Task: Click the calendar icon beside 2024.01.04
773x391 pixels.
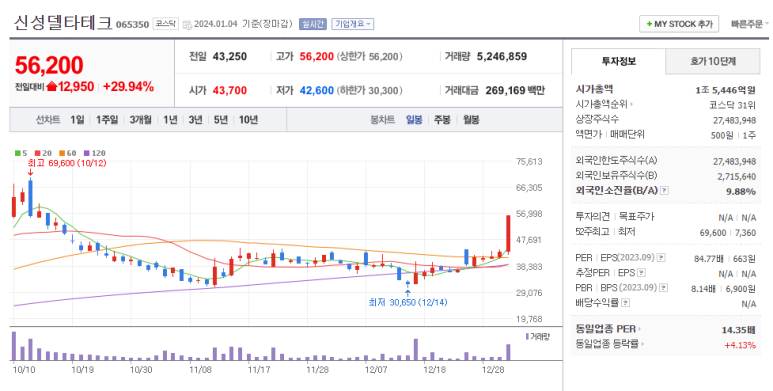Action: click(x=187, y=24)
